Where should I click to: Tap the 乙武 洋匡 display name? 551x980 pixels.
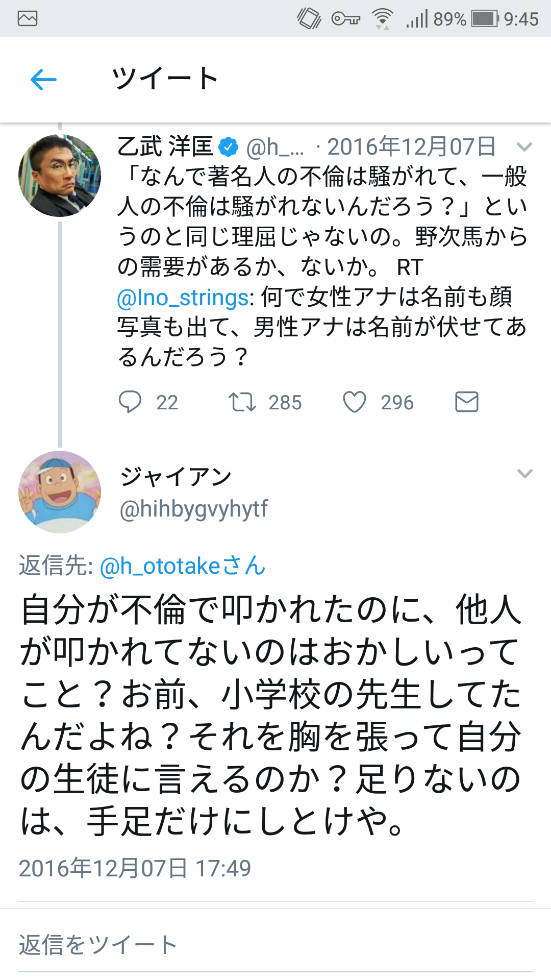click(x=165, y=147)
